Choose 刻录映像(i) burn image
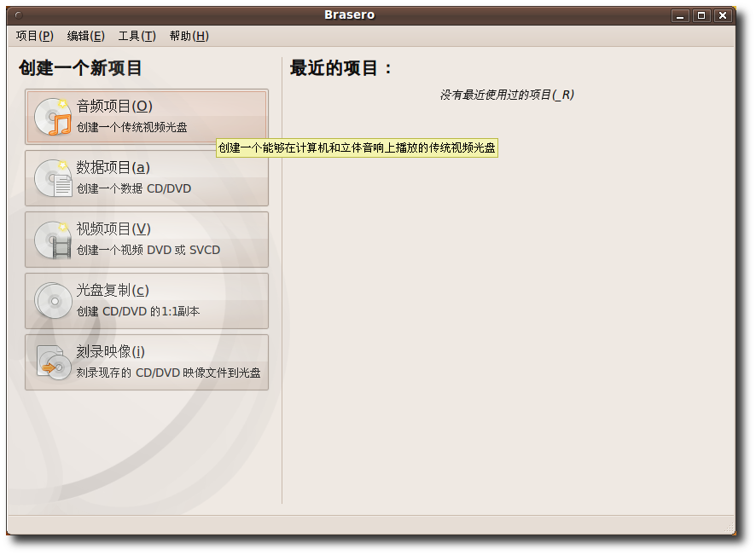This screenshot has width=756, height=555. click(x=147, y=362)
